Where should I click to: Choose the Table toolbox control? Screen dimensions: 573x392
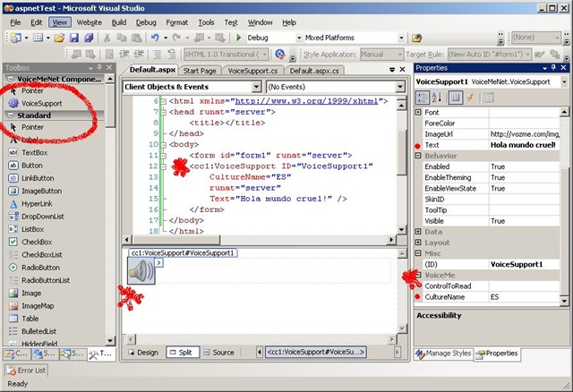[x=30, y=319]
